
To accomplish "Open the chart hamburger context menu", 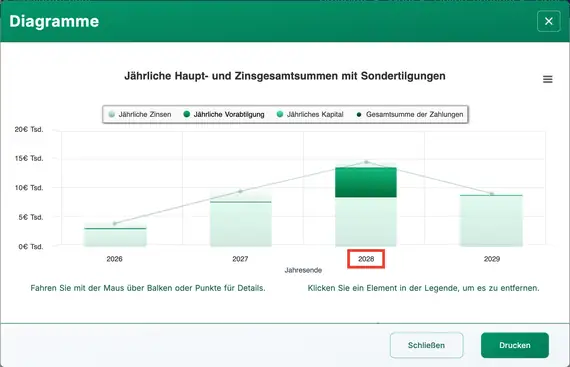I will pyautogui.click(x=547, y=79).
